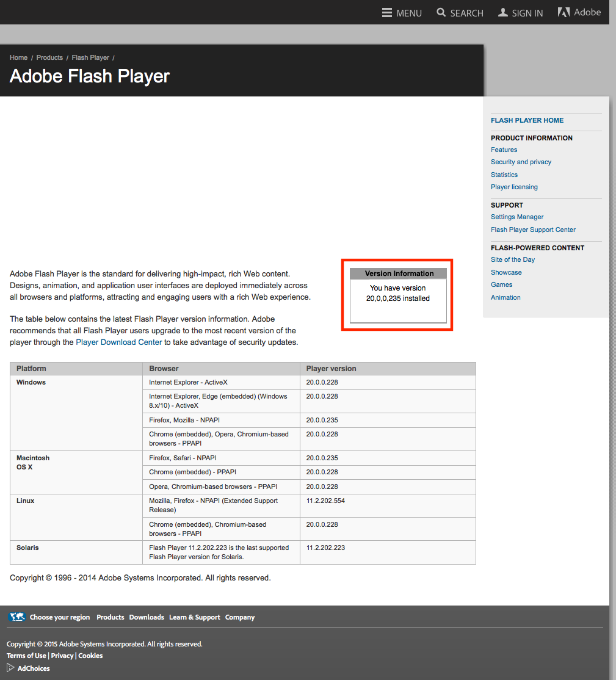This screenshot has height=680, width=616.
Task: Open FLASH PLAYER HOME sidebar link
Action: [x=527, y=121]
